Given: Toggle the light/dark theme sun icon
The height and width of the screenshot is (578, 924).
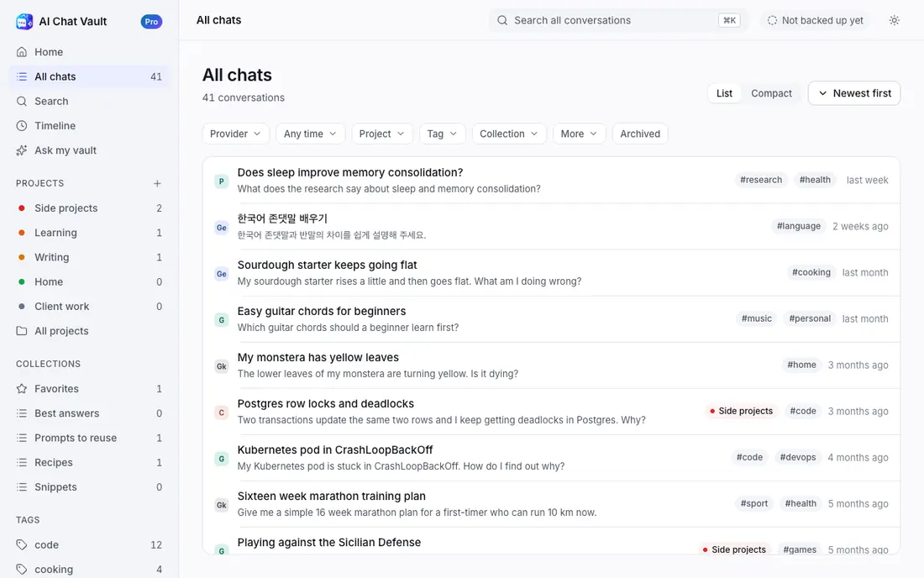Looking at the screenshot, I should coord(894,20).
